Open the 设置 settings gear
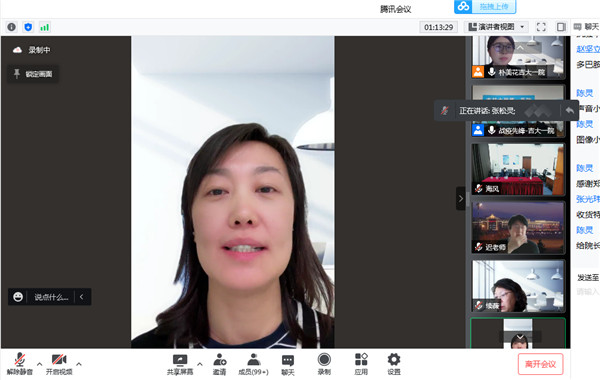The width and height of the screenshot is (600, 380). pyautogui.click(x=394, y=364)
